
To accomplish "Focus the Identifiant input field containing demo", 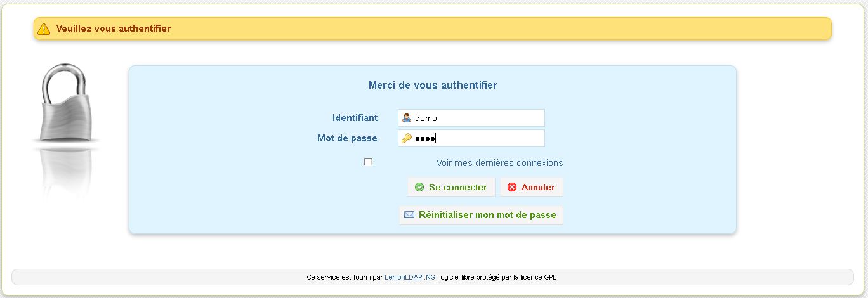I will pyautogui.click(x=471, y=118).
